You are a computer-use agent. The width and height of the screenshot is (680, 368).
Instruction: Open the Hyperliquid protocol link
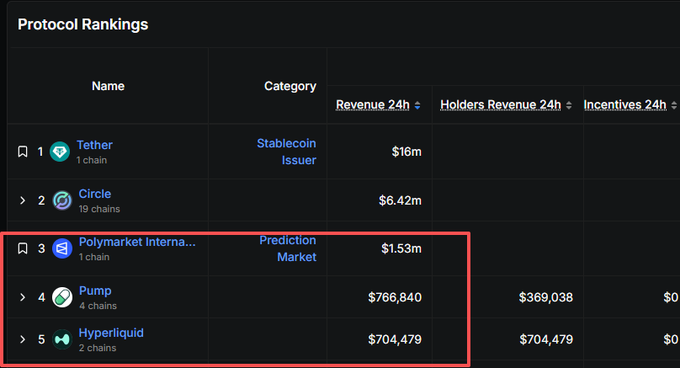coord(111,333)
